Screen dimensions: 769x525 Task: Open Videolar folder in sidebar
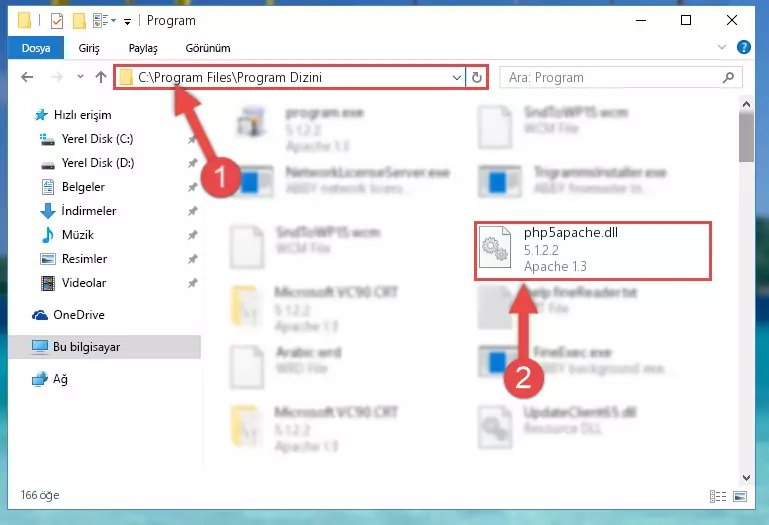(72, 283)
